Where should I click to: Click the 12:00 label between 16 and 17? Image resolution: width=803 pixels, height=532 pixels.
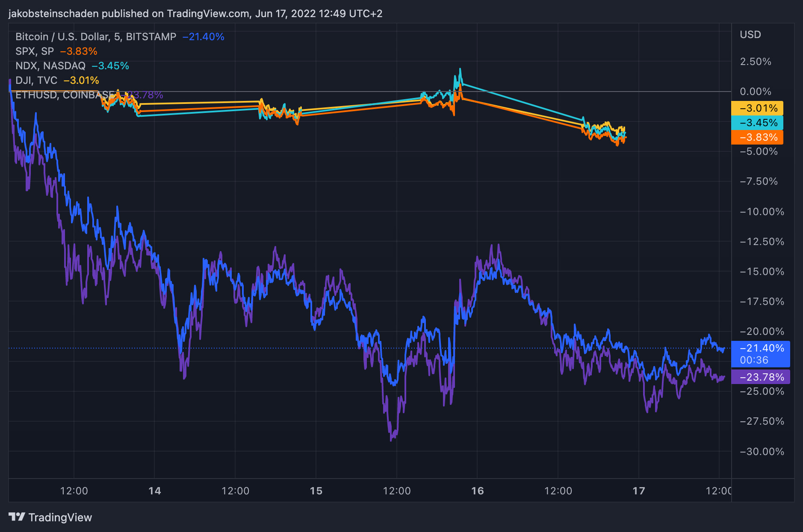click(x=558, y=491)
